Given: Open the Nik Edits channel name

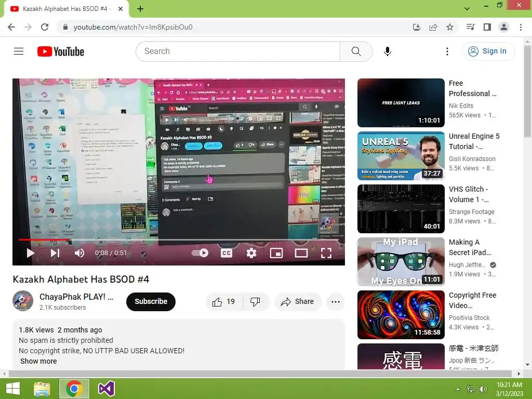Looking at the screenshot, I should [x=461, y=106].
